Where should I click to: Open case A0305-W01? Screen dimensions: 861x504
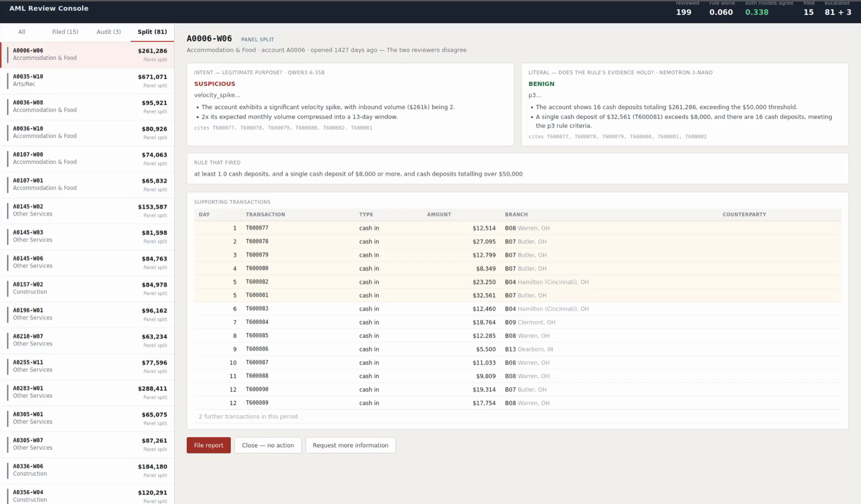pyautogui.click(x=87, y=418)
